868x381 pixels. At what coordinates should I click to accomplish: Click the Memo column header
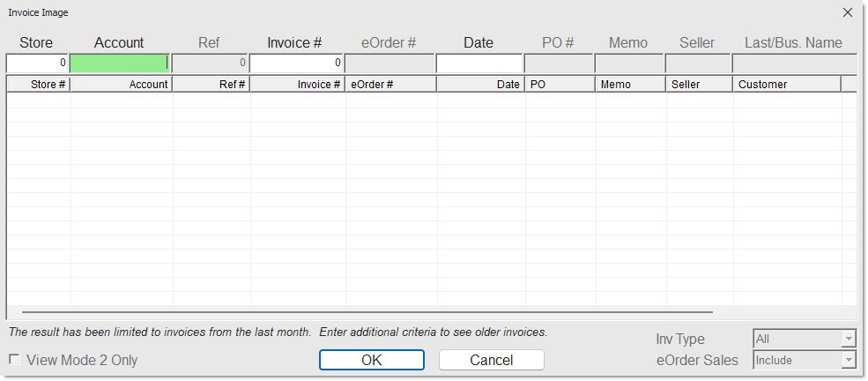[x=629, y=85]
